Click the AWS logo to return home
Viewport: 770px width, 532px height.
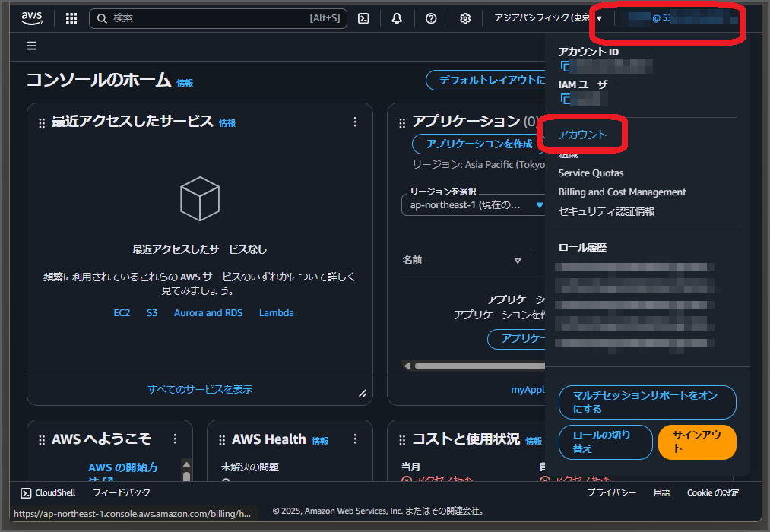(31, 17)
